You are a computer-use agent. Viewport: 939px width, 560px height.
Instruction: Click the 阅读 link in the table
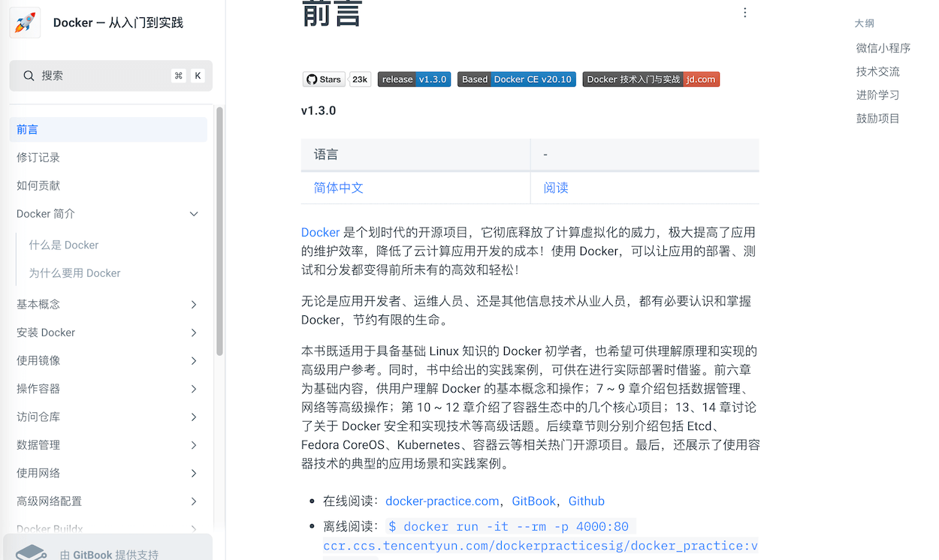pos(554,188)
